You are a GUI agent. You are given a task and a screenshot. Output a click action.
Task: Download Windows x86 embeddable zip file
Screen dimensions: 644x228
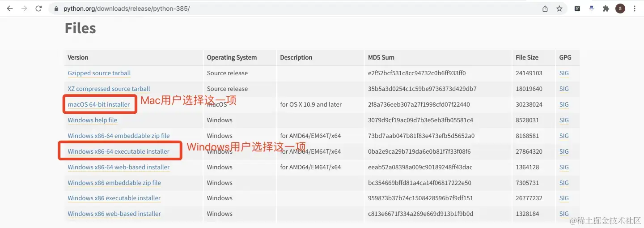(x=114, y=183)
